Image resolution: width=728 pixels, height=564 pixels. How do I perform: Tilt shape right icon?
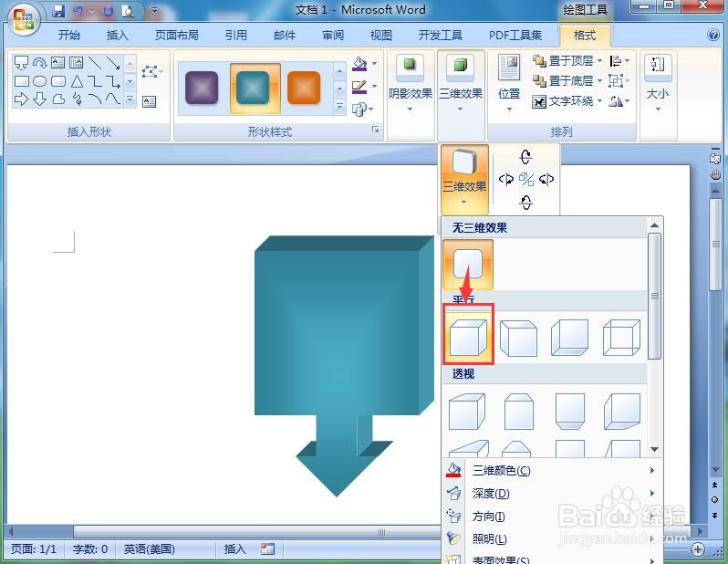click(x=546, y=179)
